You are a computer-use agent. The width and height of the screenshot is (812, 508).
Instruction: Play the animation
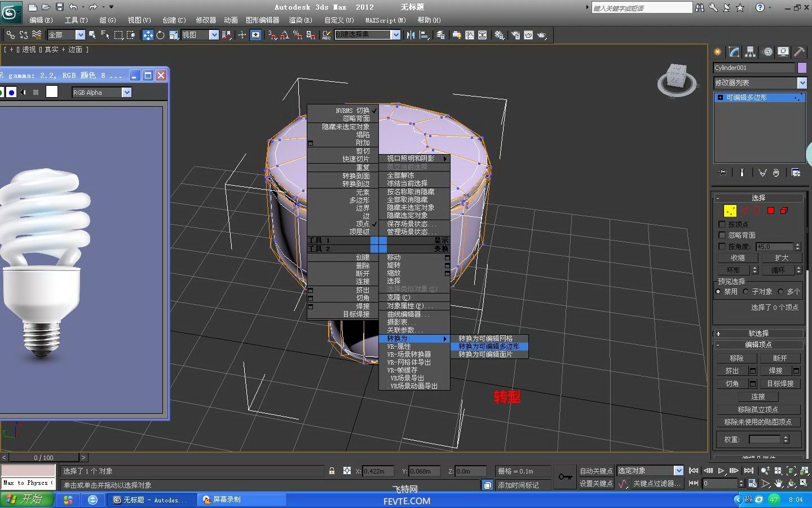pyautogui.click(x=721, y=471)
